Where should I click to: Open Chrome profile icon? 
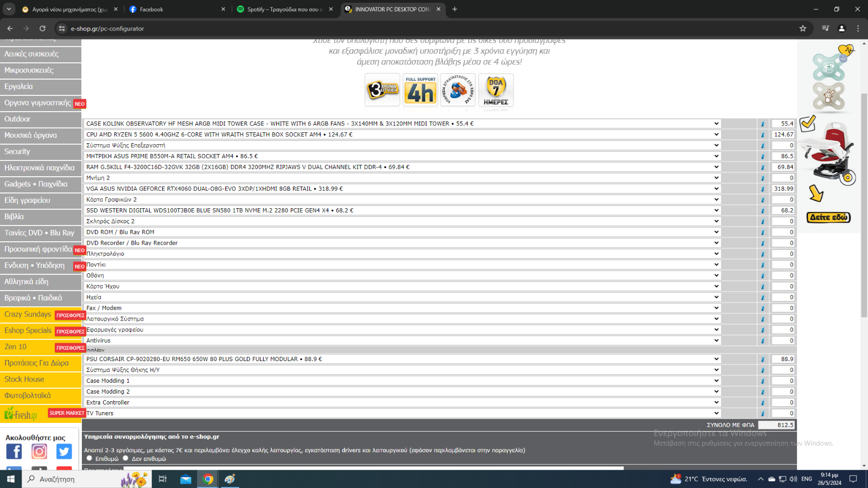(841, 28)
